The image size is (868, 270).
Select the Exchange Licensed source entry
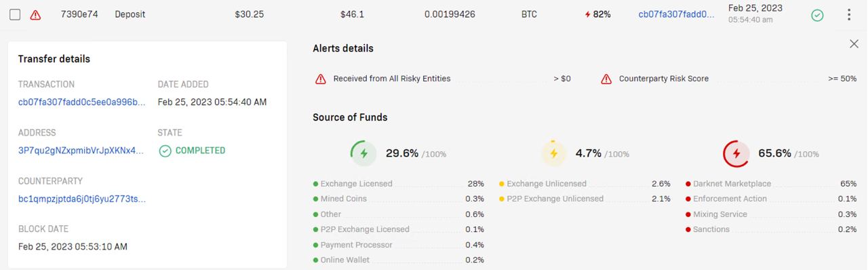coord(399,184)
